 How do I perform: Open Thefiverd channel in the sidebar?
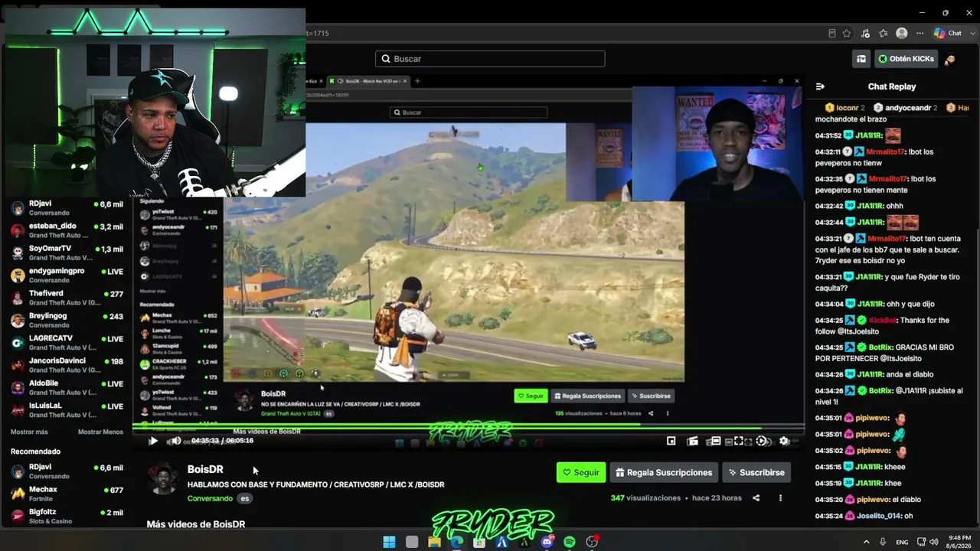pyautogui.click(x=67, y=298)
